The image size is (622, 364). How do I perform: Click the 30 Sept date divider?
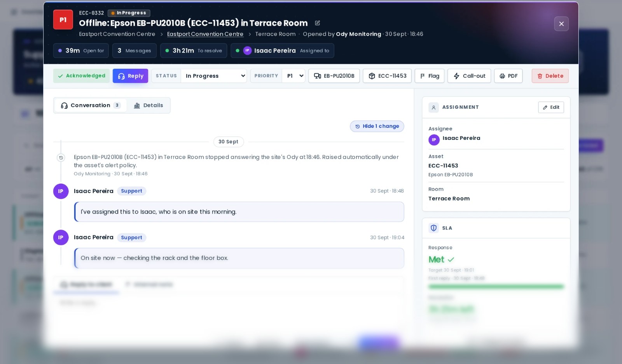pos(228,142)
